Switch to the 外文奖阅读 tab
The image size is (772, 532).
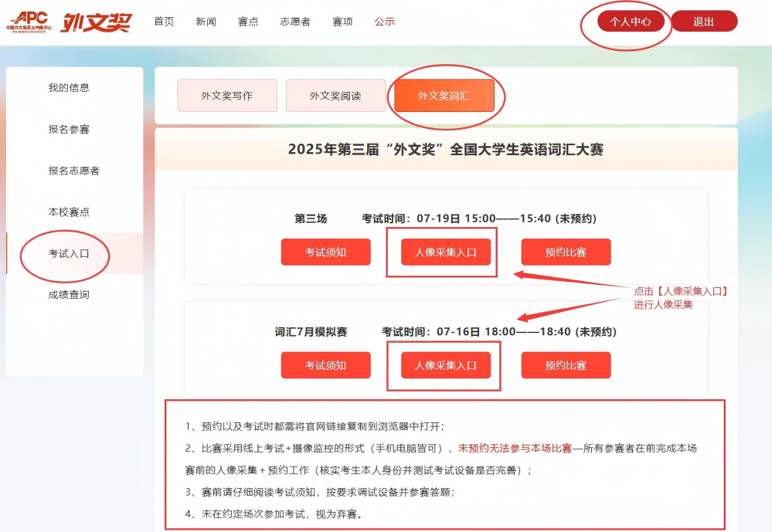(336, 95)
